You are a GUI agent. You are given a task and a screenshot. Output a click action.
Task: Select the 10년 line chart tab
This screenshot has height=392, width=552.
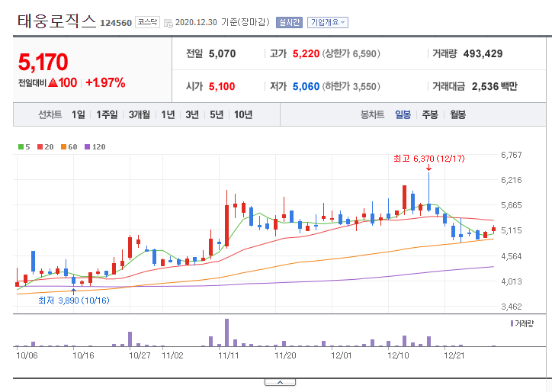pos(243,114)
